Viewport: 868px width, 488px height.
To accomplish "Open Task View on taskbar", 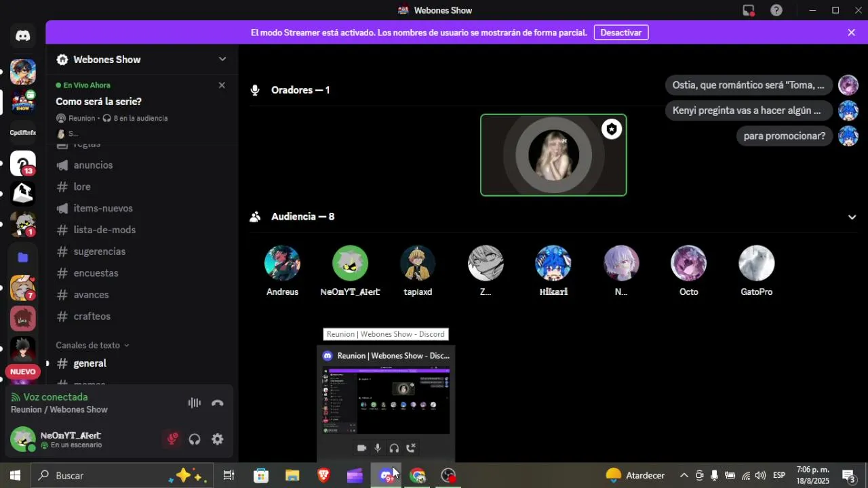I will (x=229, y=475).
